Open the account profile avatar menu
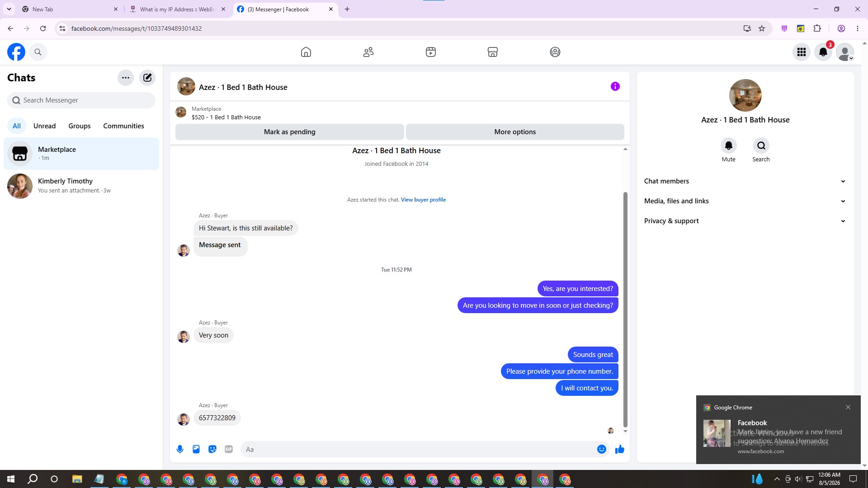The image size is (868, 488). point(845,52)
